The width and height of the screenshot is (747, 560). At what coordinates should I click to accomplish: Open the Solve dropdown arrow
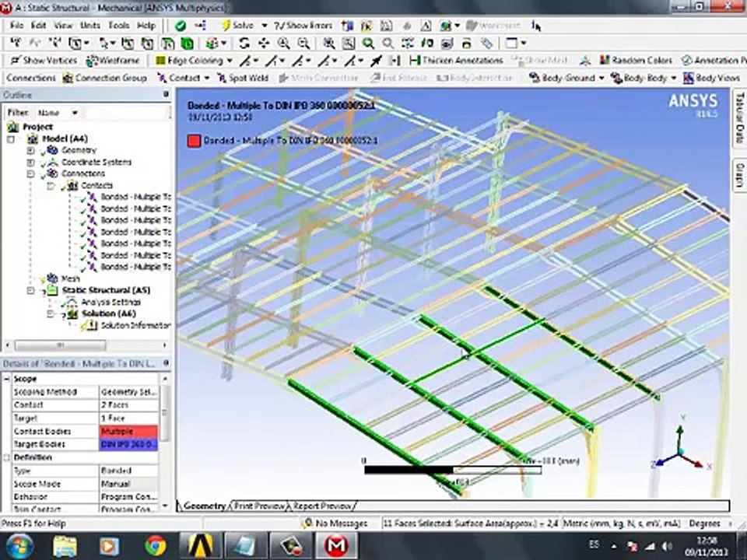[x=265, y=26]
